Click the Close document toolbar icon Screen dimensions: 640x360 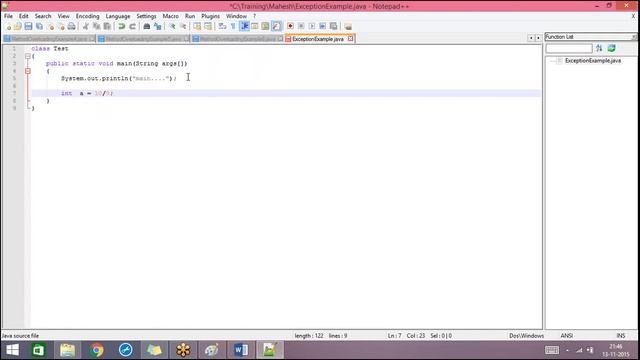point(50,27)
